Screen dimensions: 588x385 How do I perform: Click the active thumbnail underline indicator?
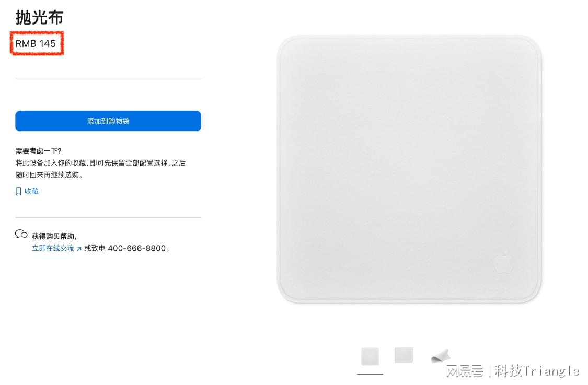[x=370, y=374]
